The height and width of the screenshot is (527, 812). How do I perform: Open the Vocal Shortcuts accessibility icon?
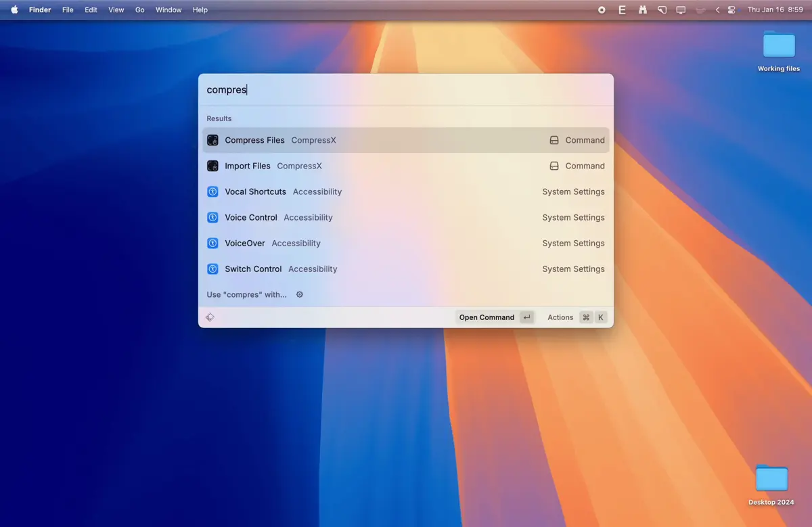[x=212, y=191]
